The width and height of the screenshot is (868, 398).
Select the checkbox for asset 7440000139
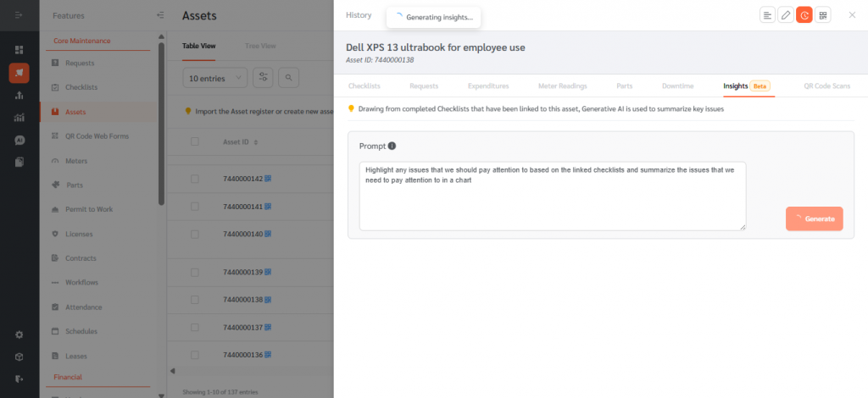pos(195,272)
